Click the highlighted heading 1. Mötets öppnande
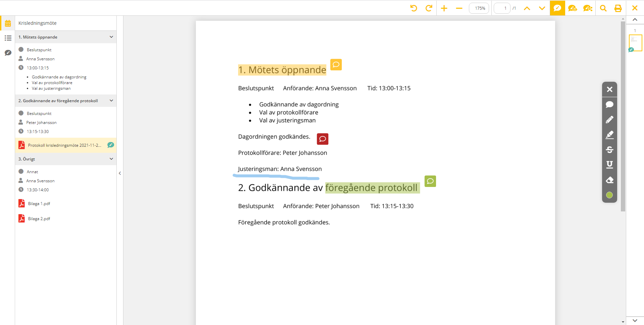644x325 pixels. point(282,70)
